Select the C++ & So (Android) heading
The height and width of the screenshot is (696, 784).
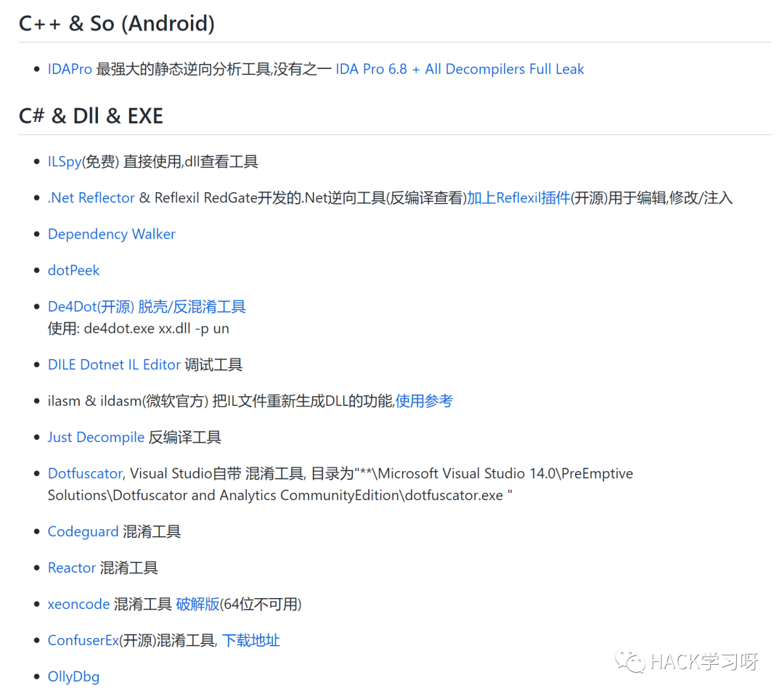116,23
